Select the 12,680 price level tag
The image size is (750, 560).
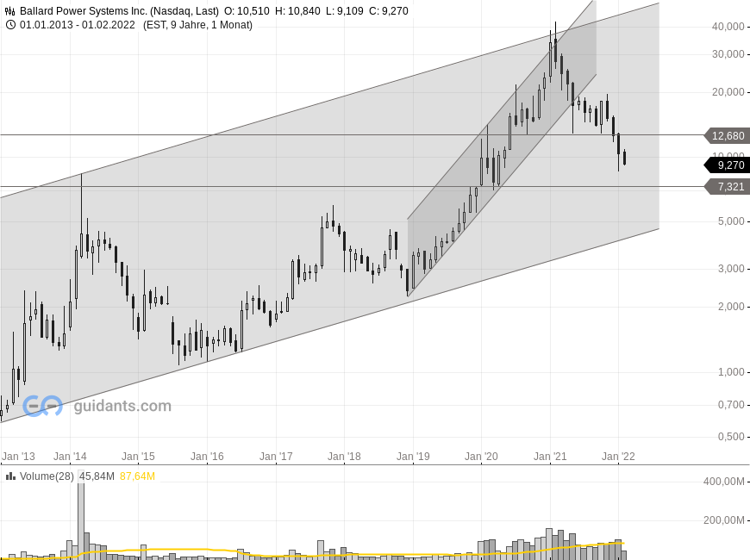point(725,136)
